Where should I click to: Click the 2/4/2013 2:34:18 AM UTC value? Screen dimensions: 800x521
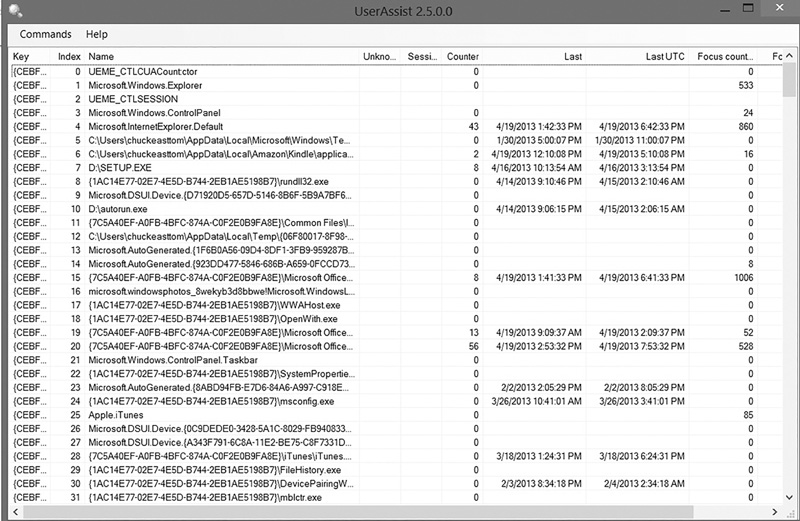[644, 484]
